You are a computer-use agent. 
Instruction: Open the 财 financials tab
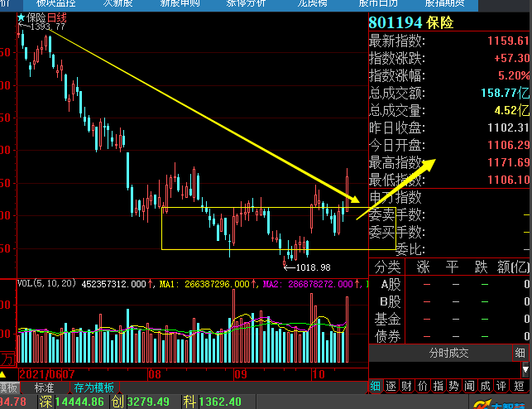(x=406, y=387)
